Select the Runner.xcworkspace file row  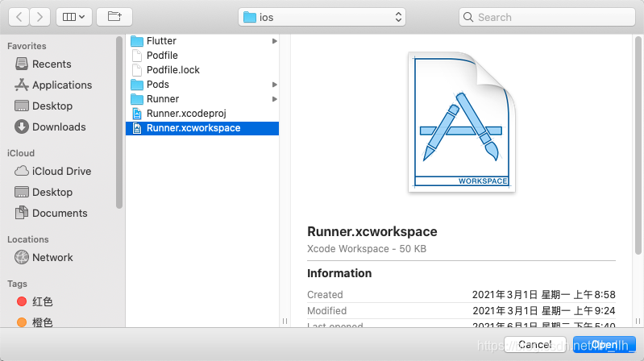pos(202,128)
